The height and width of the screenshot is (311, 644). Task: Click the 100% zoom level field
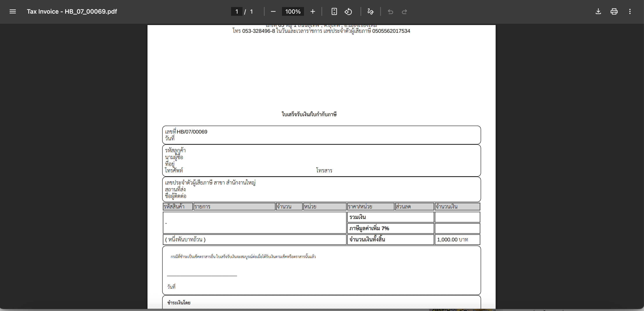click(x=293, y=11)
